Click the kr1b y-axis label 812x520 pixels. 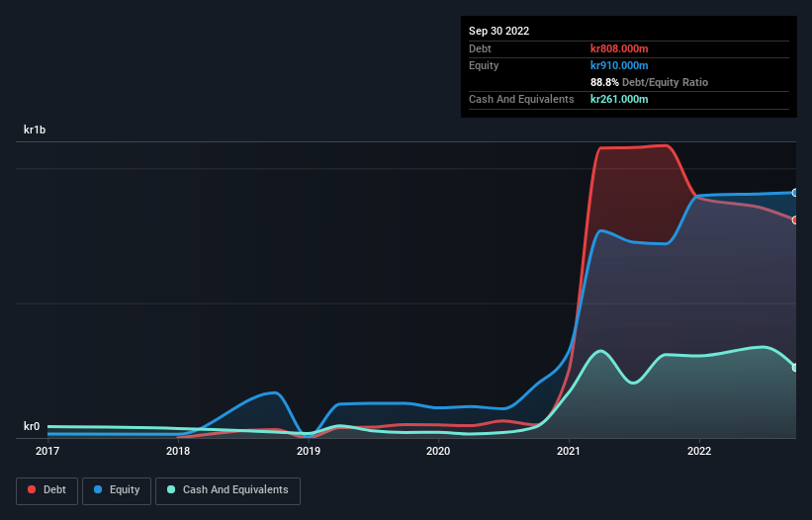point(35,130)
